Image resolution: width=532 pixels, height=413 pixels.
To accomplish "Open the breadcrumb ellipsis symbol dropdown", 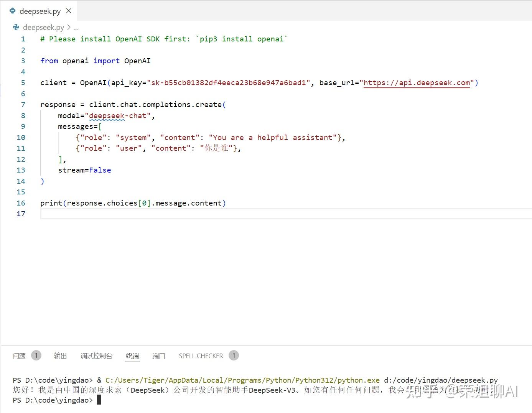I will [76, 28].
